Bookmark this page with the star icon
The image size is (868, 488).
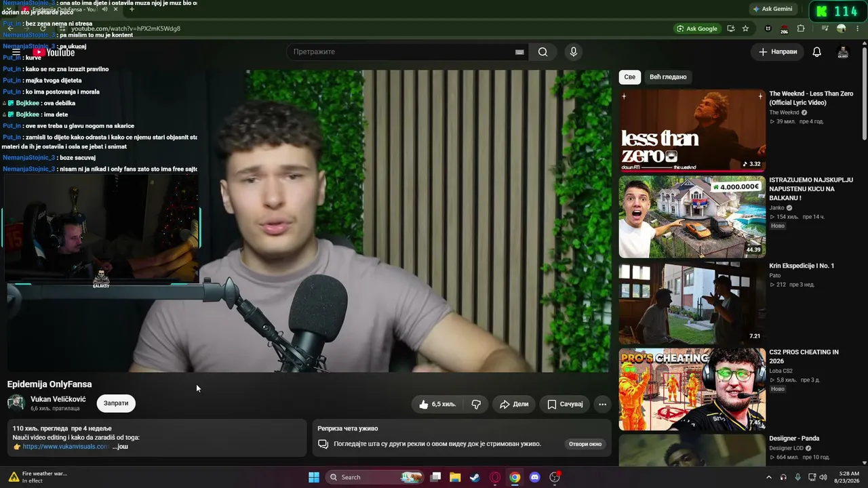[745, 28]
